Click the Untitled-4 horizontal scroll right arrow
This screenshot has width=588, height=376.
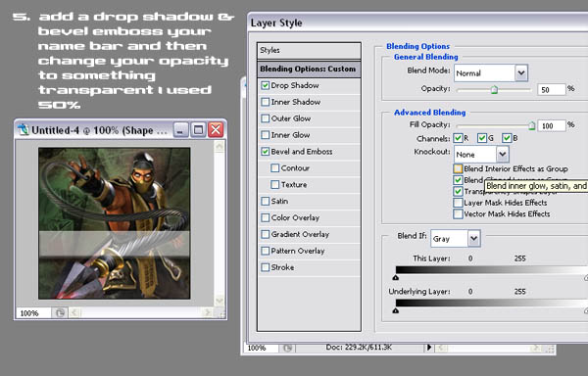207,312
